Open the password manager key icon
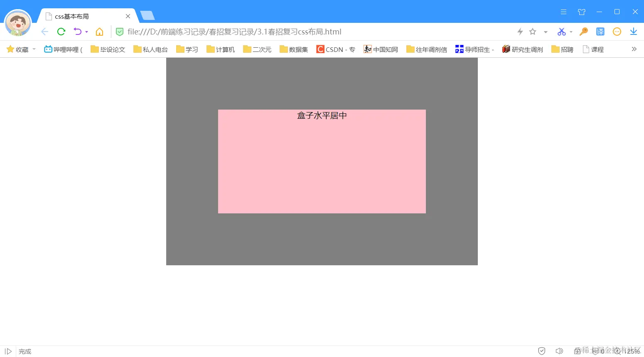This screenshot has height=357, width=644. click(x=584, y=32)
